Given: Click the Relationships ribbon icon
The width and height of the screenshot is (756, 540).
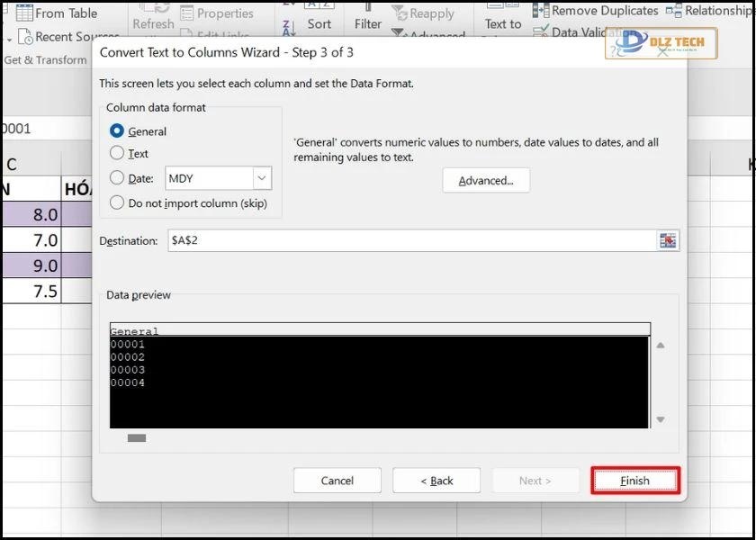Looking at the screenshot, I should pyautogui.click(x=674, y=11).
